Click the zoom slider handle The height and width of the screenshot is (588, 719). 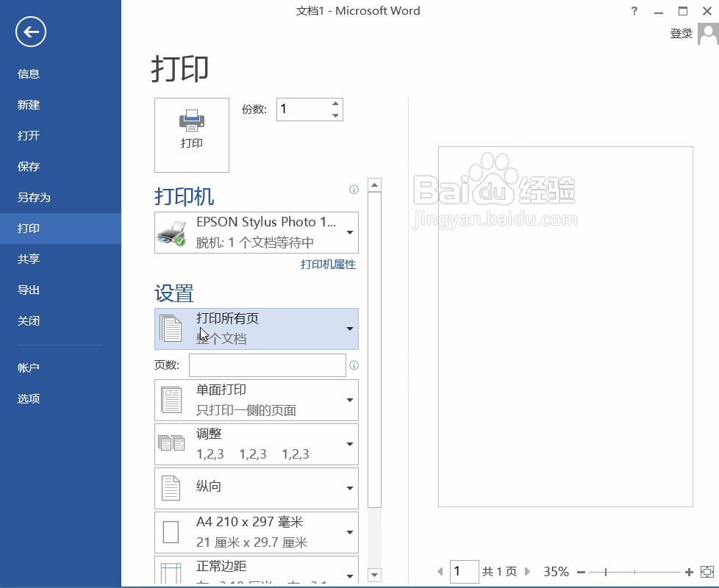pos(606,572)
